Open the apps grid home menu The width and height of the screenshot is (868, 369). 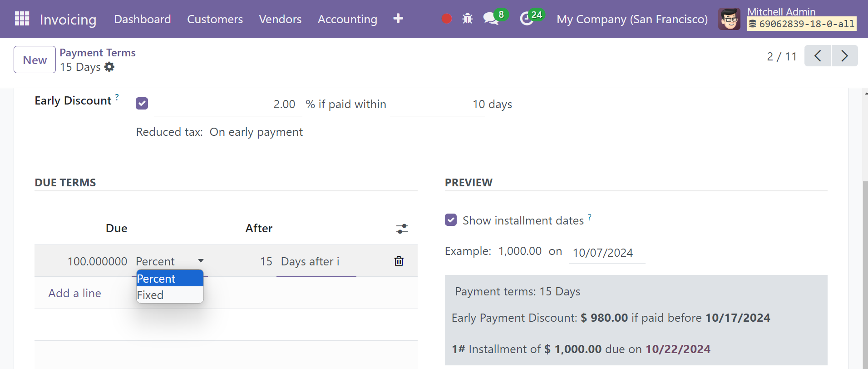(x=22, y=19)
